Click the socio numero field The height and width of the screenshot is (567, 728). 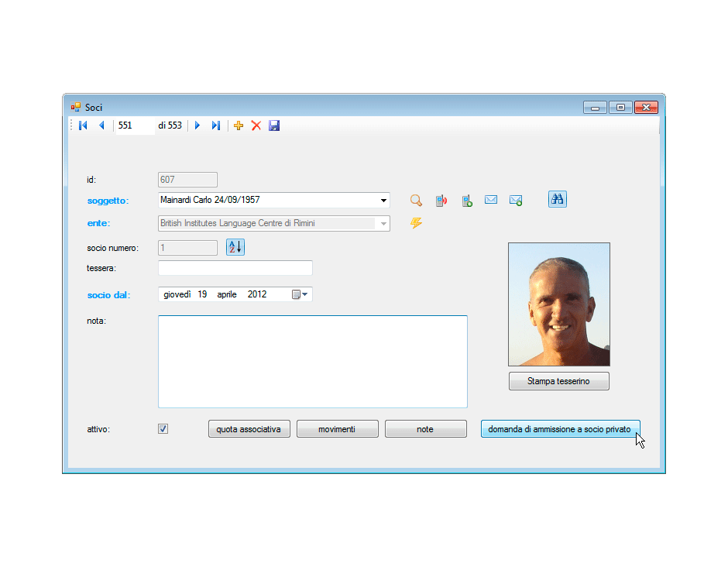pyautogui.click(x=187, y=248)
